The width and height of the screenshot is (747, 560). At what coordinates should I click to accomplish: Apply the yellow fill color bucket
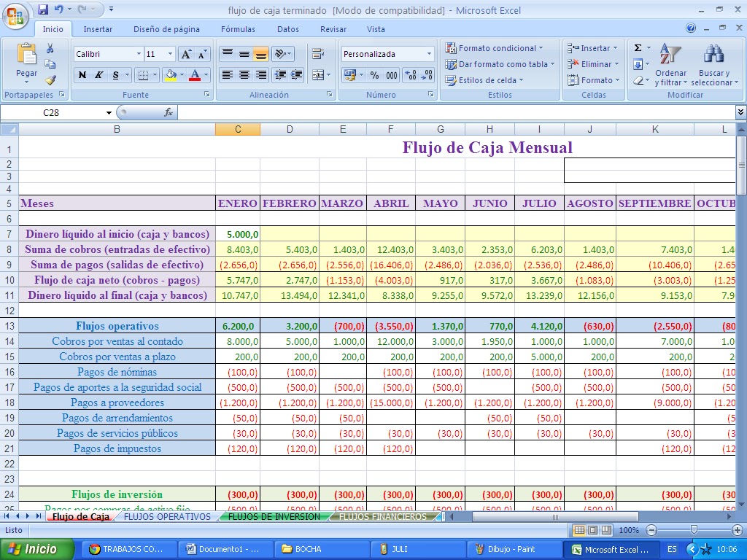[x=170, y=75]
